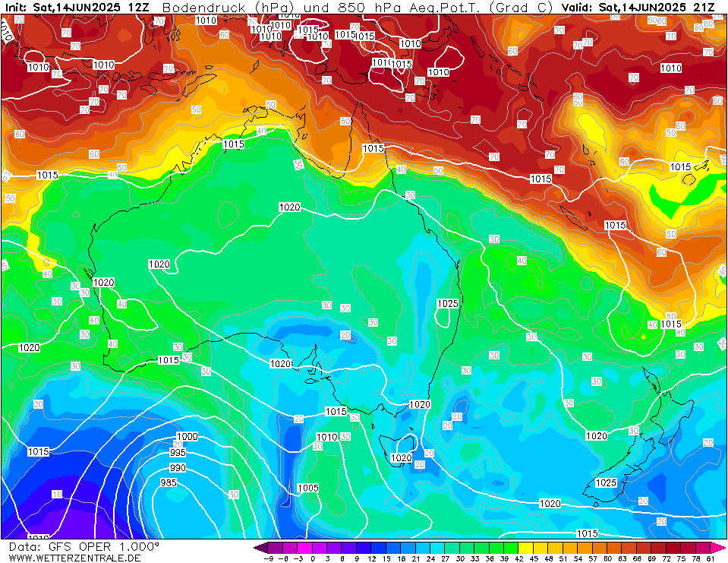Pick the orange swatch between 54 and 57
The image size is (728, 563).
(x=584, y=547)
